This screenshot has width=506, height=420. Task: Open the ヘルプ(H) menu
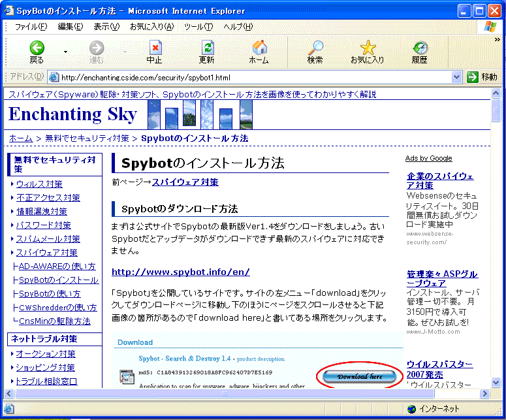click(x=238, y=27)
